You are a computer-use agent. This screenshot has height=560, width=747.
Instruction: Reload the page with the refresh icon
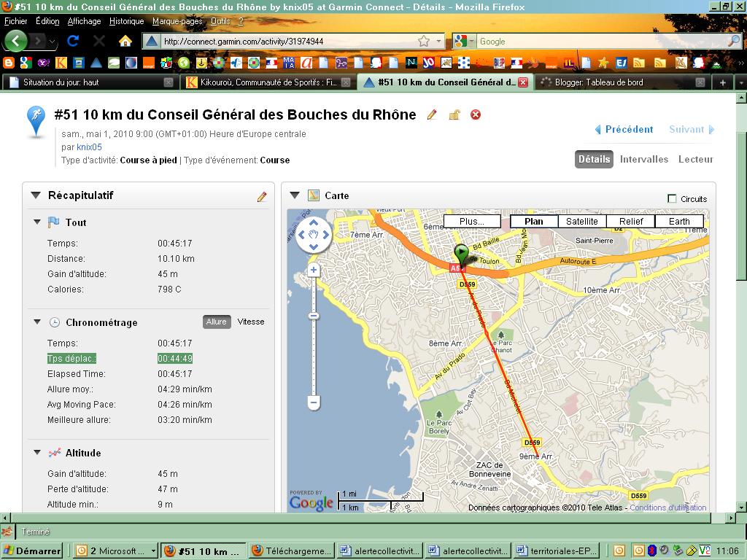(x=73, y=42)
